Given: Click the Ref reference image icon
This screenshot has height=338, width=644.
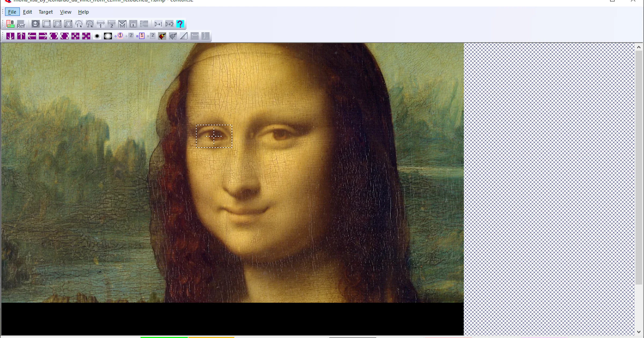Looking at the screenshot, I should [21, 24].
